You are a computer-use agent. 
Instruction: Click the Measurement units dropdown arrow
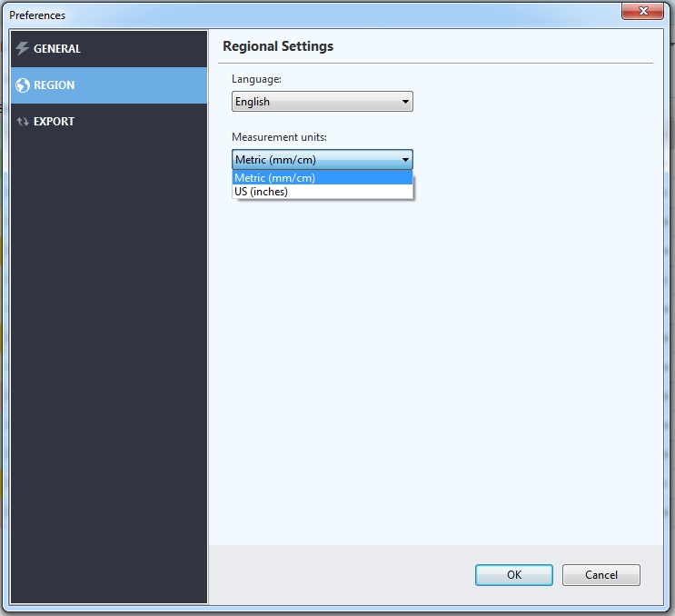pos(405,160)
